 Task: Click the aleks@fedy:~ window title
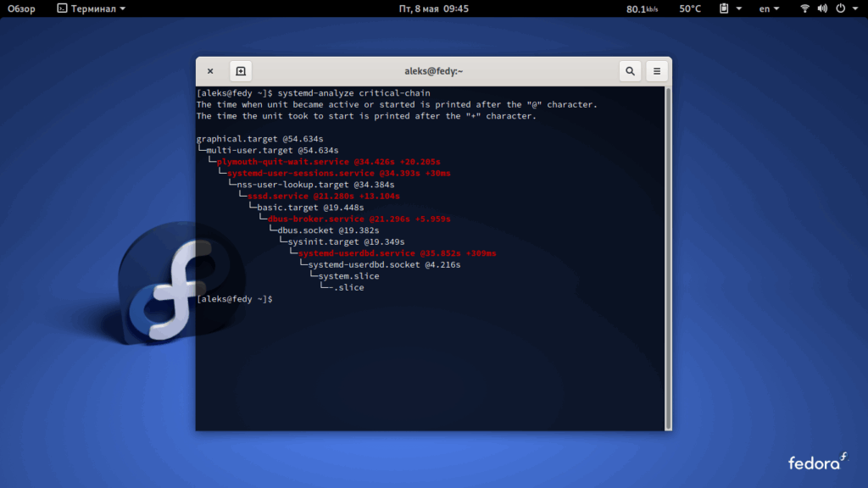(433, 71)
